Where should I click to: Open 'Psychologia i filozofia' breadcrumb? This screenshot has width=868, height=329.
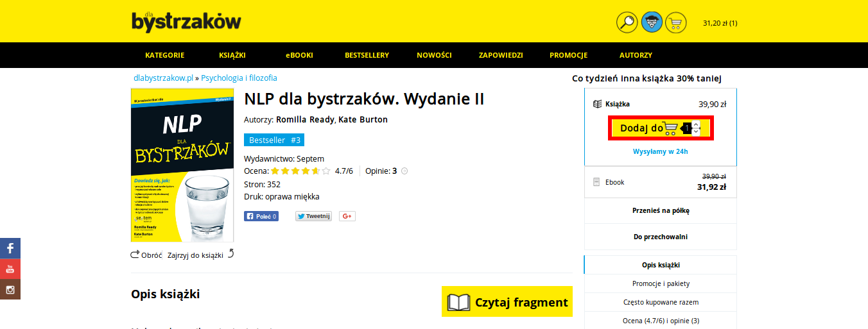click(239, 78)
